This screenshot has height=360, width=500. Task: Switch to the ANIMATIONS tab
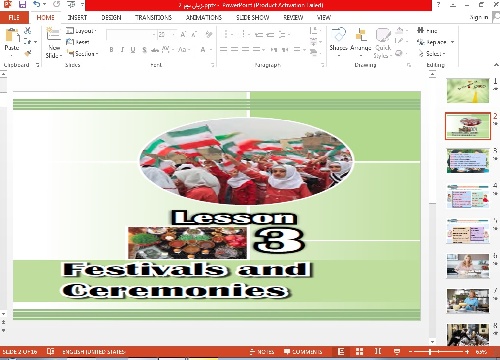click(x=204, y=17)
